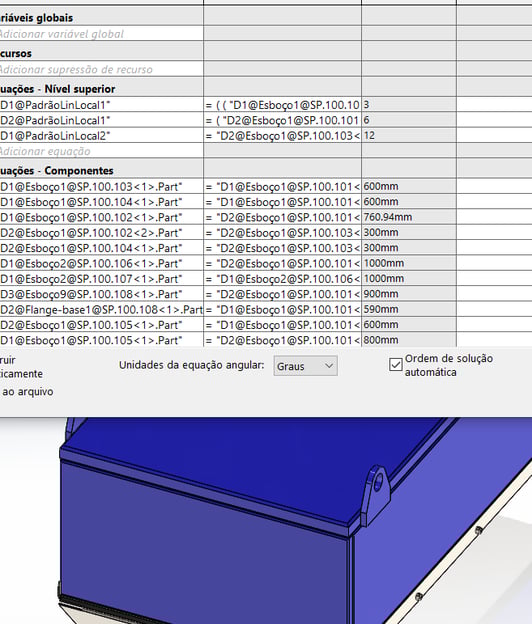This screenshot has height=624, width=532.
Task: Select row 'D1@Esboço1@SP.100.103<1>.Part'
Action: coord(101,186)
